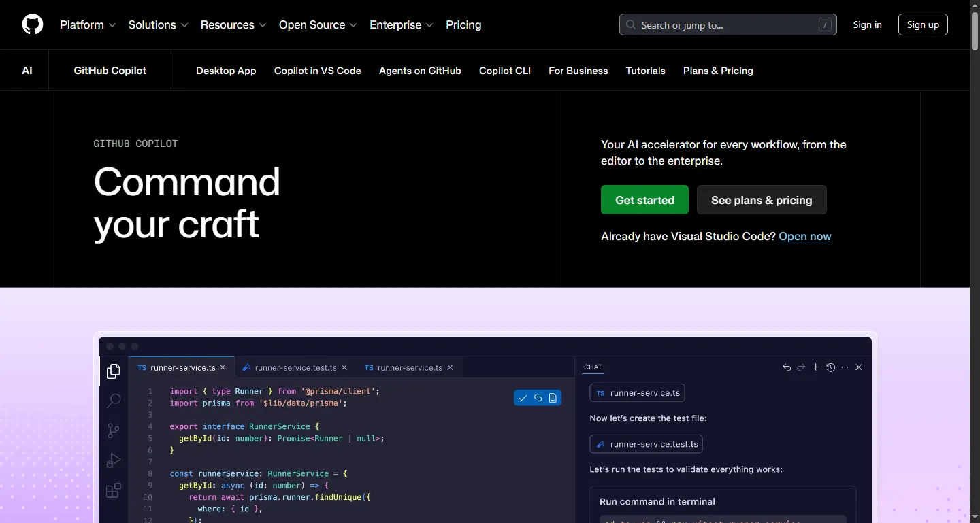Close the Chat panel with X

[859, 367]
